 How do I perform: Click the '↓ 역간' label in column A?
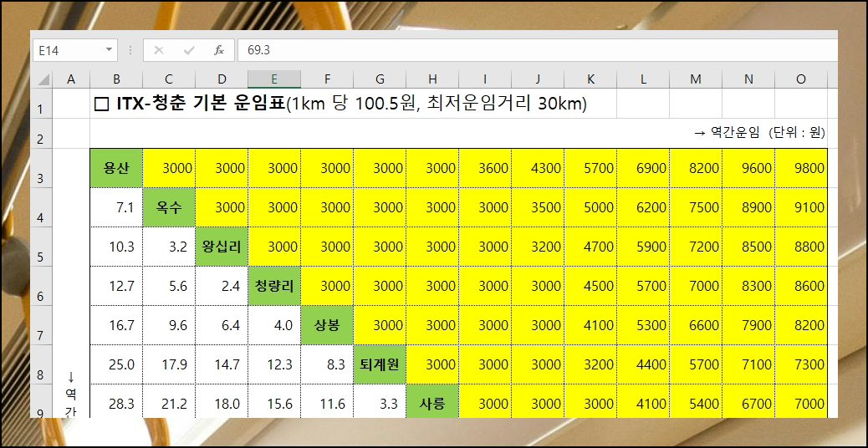pos(71,394)
